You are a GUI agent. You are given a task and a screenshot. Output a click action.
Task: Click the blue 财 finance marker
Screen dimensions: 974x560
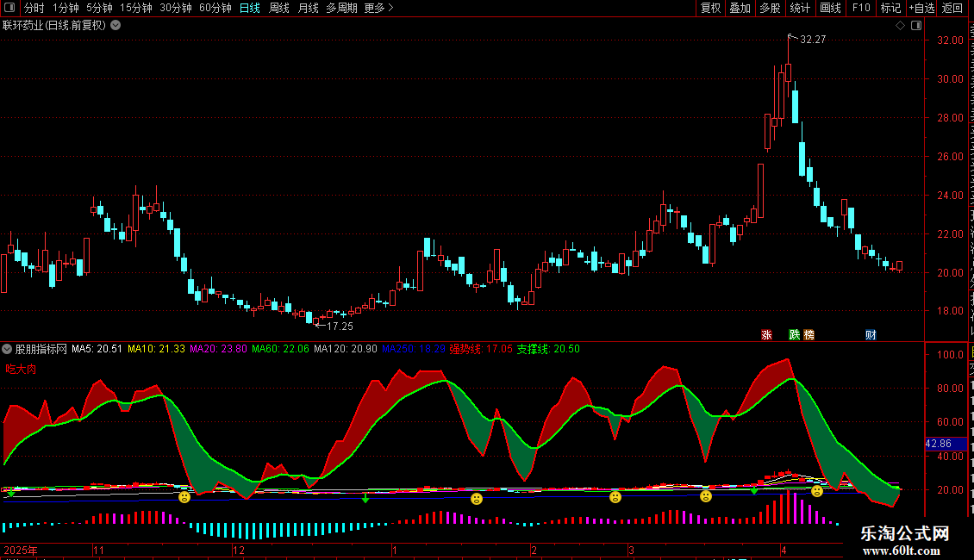click(871, 334)
